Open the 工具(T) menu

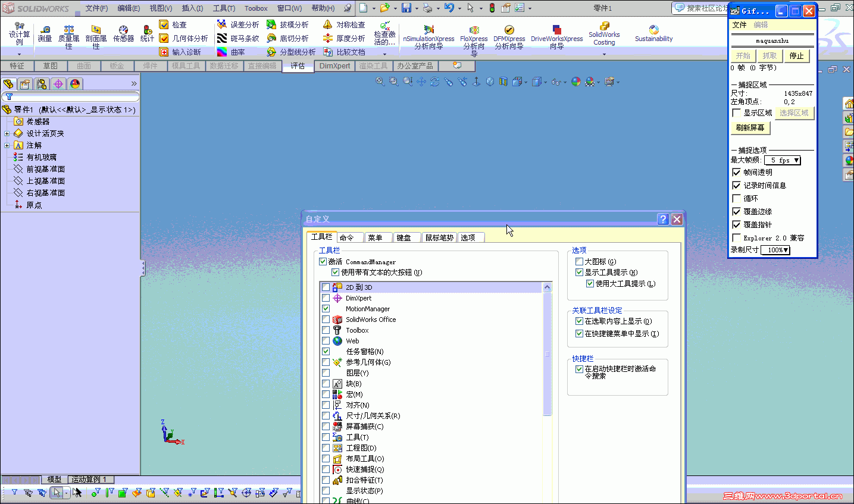click(224, 8)
